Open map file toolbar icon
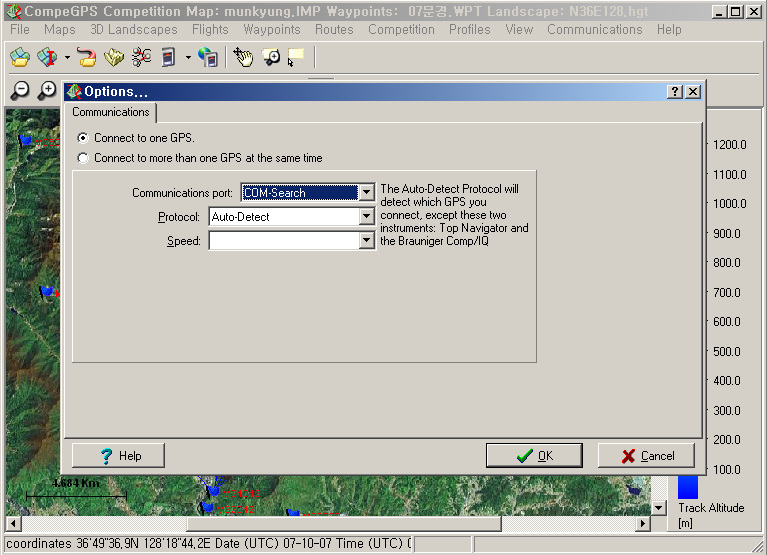The width and height of the screenshot is (767, 555). pos(20,57)
